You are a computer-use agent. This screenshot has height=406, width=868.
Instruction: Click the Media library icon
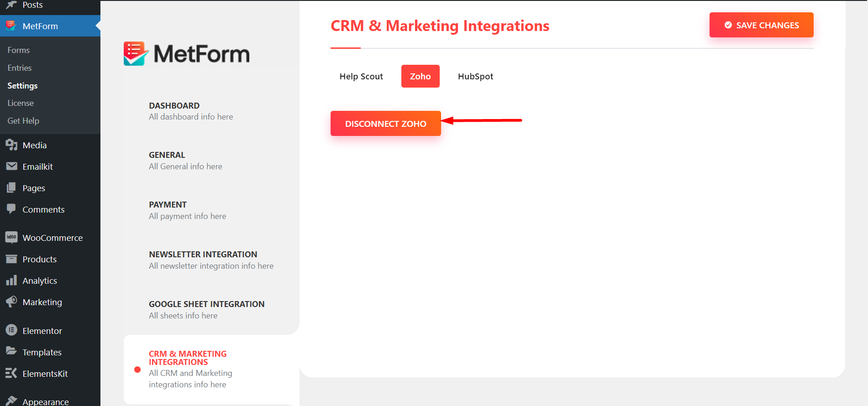tap(11, 145)
